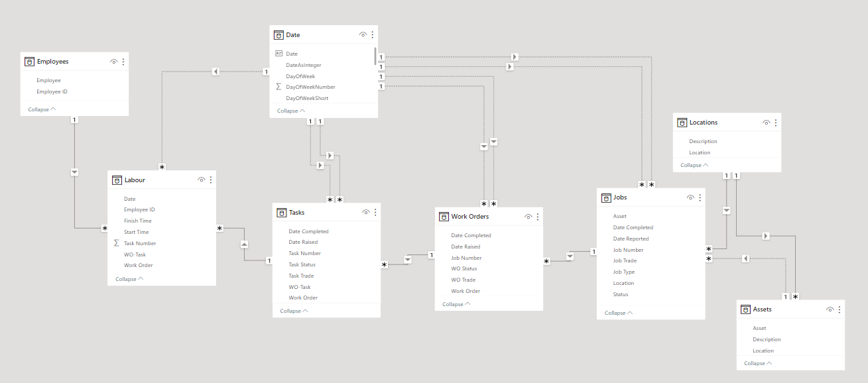The height and width of the screenshot is (383, 868).
Task: Toggle visibility of Work Orders table
Action: point(528,216)
